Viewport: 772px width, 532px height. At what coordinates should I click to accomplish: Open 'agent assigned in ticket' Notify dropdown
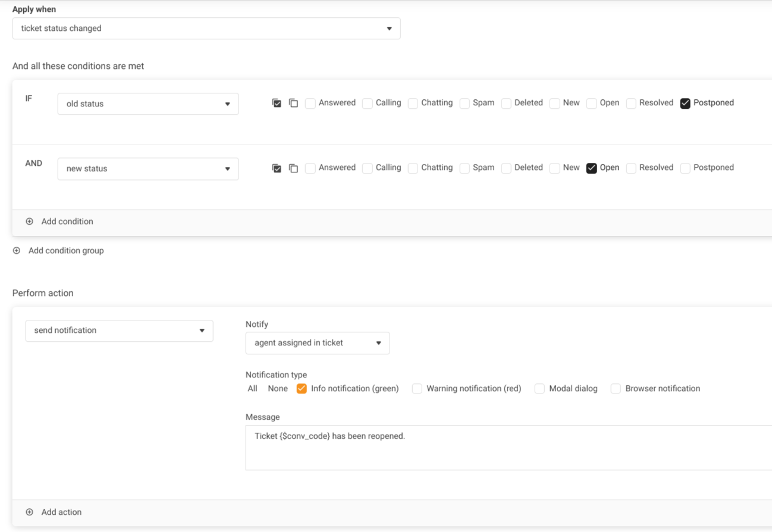tap(318, 343)
